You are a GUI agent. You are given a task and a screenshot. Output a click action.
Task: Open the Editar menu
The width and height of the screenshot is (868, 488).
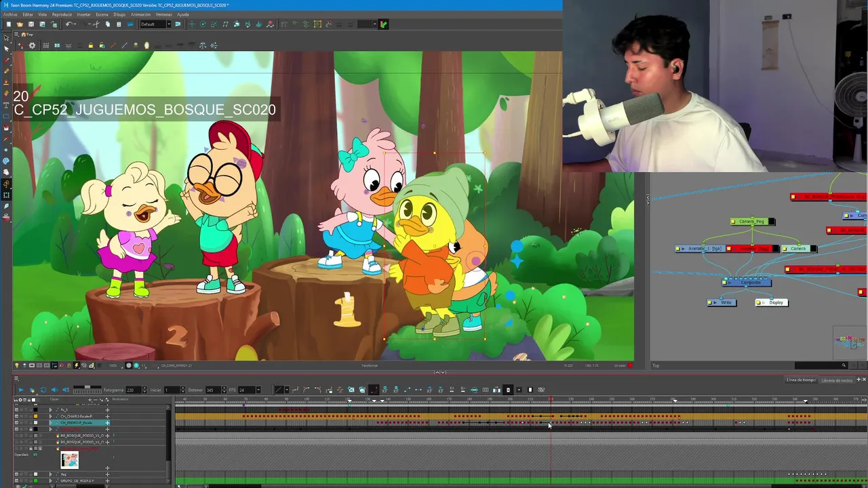click(x=28, y=14)
